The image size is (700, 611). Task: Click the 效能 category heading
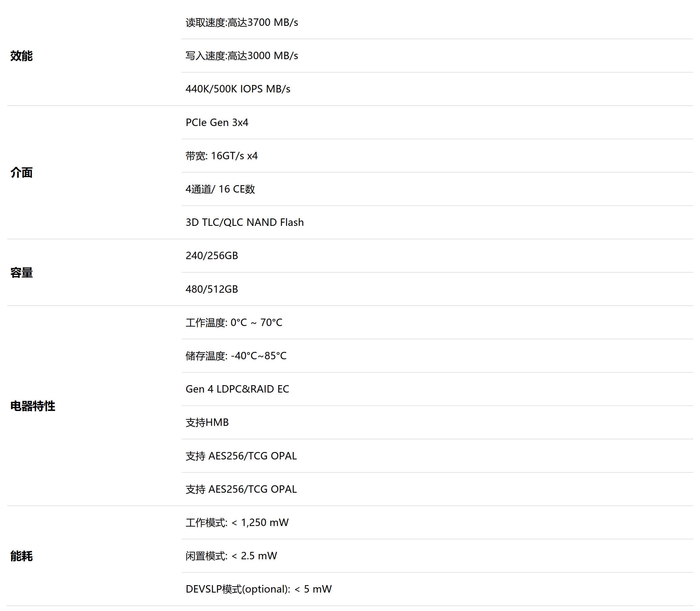[x=21, y=56]
